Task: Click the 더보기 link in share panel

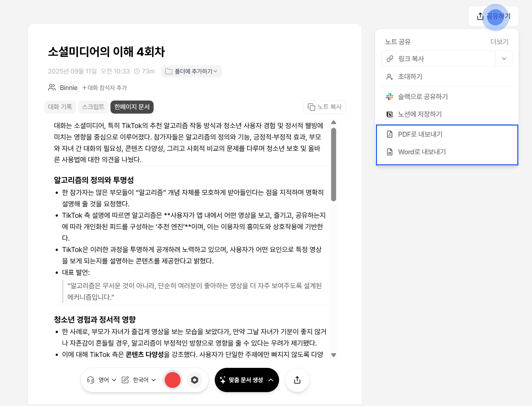Action: click(x=499, y=42)
